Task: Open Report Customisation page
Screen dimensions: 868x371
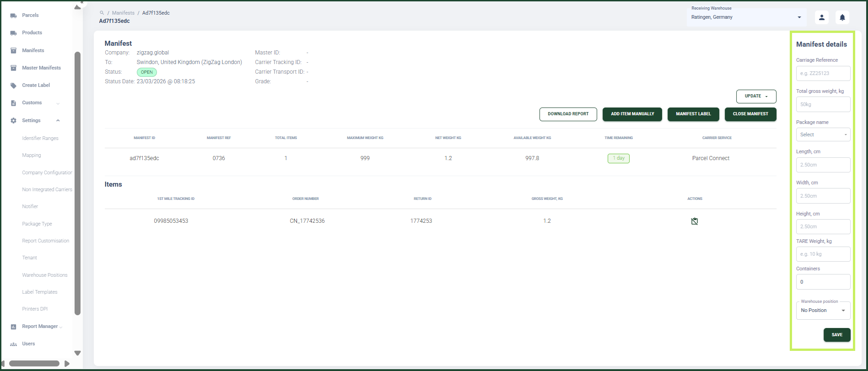Action: pyautogui.click(x=46, y=241)
